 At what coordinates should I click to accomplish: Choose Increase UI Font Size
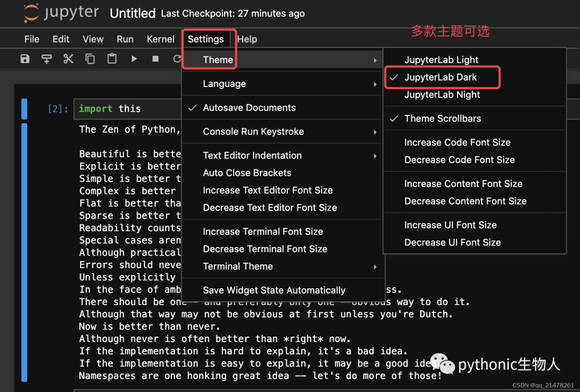click(x=475, y=225)
